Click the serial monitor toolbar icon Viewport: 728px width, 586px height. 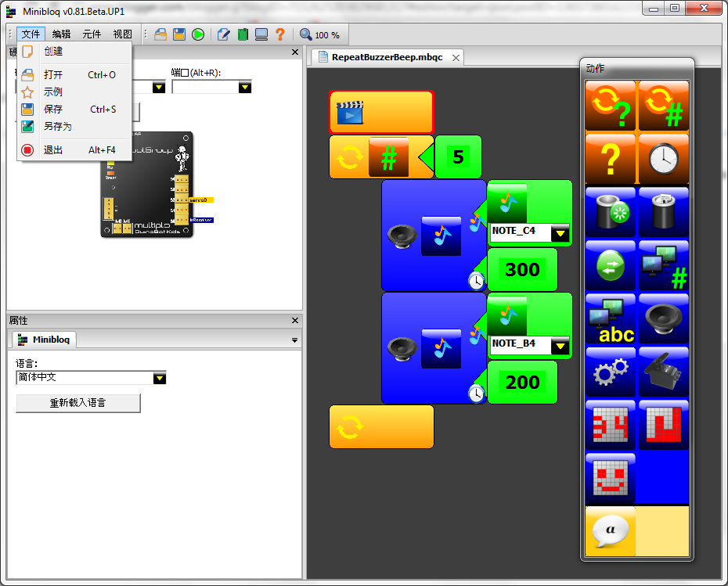(261, 34)
